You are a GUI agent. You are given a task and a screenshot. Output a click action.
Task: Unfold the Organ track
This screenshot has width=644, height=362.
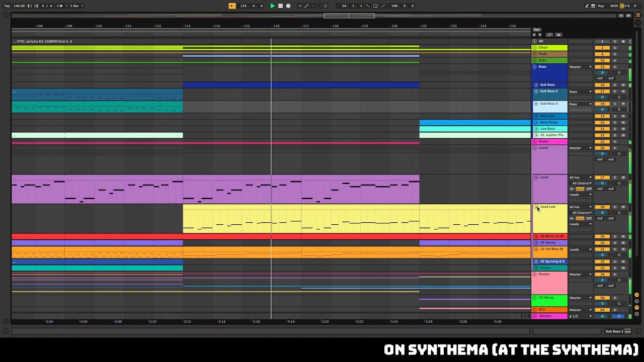point(536,268)
